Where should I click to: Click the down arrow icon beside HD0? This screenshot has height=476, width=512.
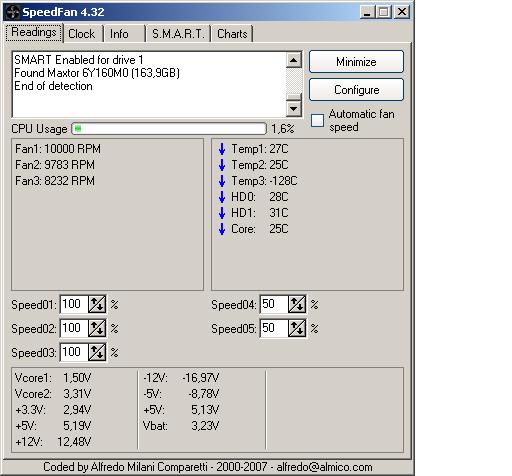(222, 197)
